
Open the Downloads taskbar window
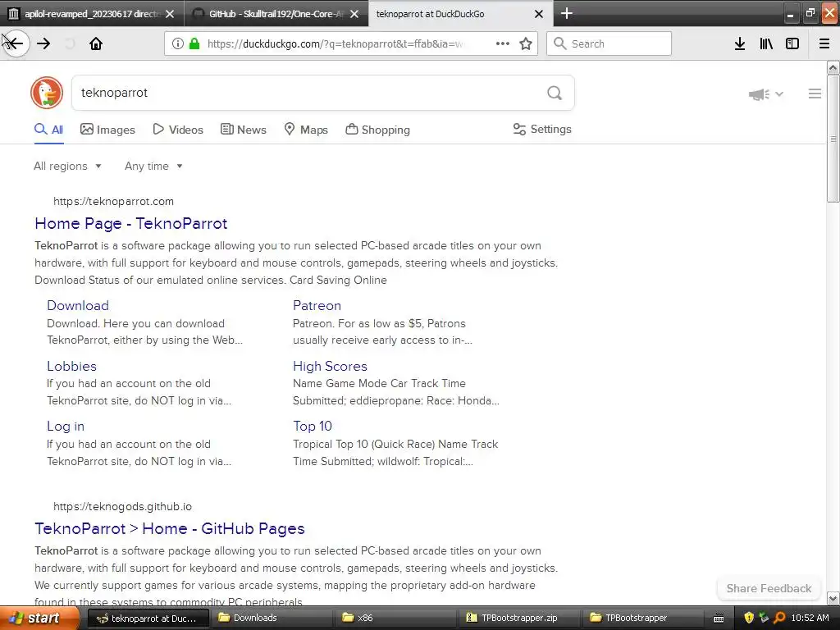click(x=271, y=619)
